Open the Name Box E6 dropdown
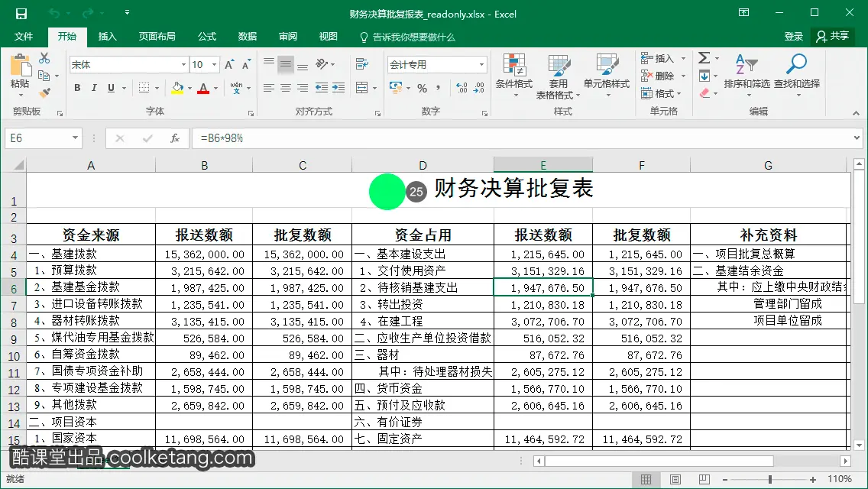This screenshot has height=489, width=868. point(75,138)
